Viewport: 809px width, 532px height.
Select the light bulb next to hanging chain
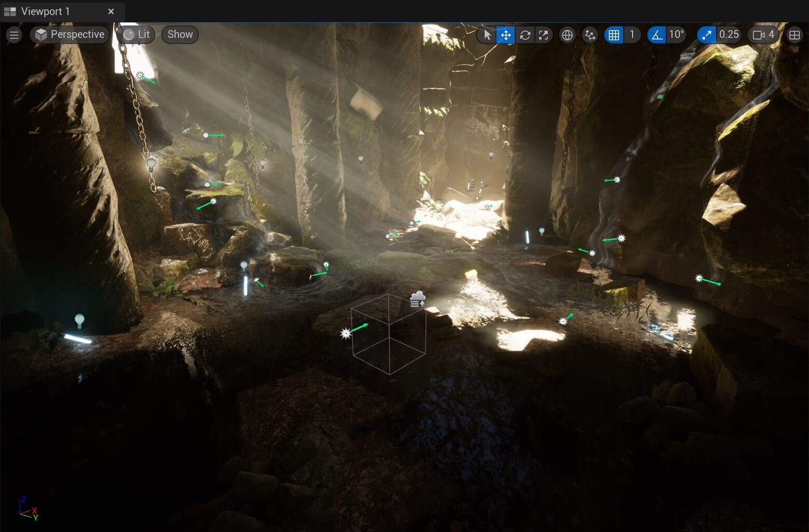[x=151, y=165]
